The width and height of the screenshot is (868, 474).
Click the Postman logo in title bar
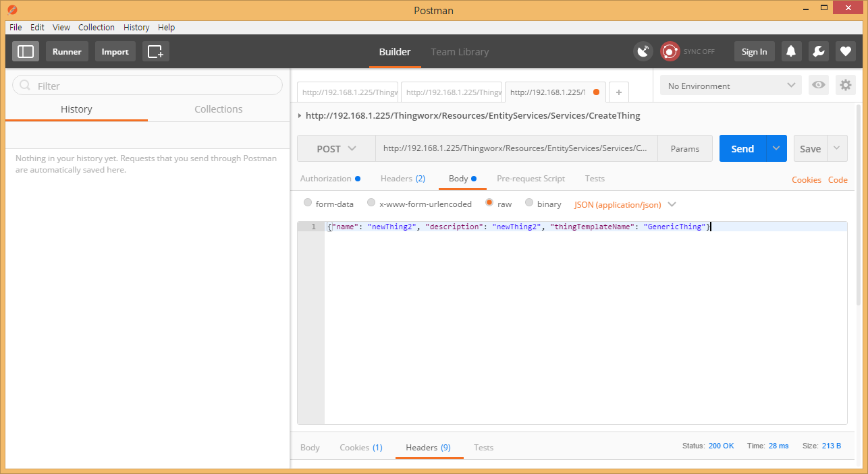pos(12,10)
